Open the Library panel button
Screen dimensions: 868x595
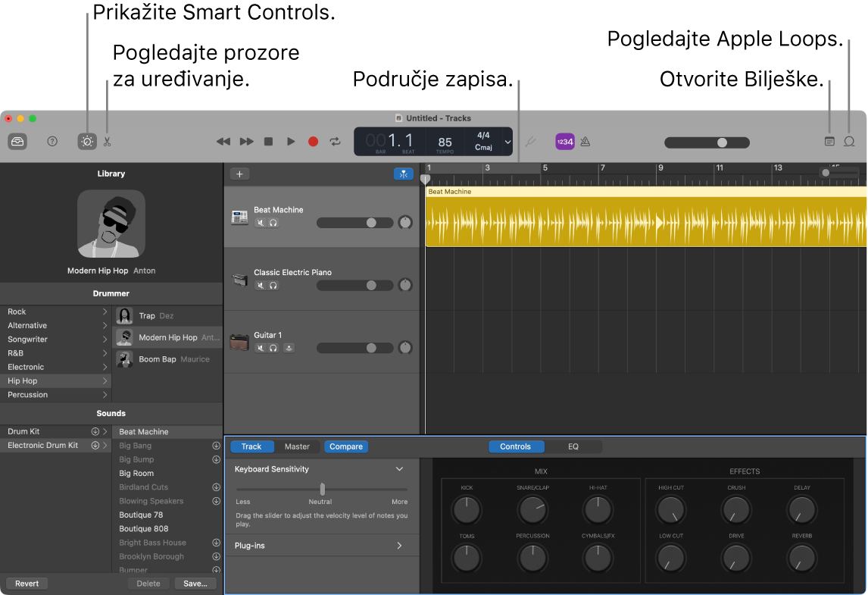(x=17, y=142)
